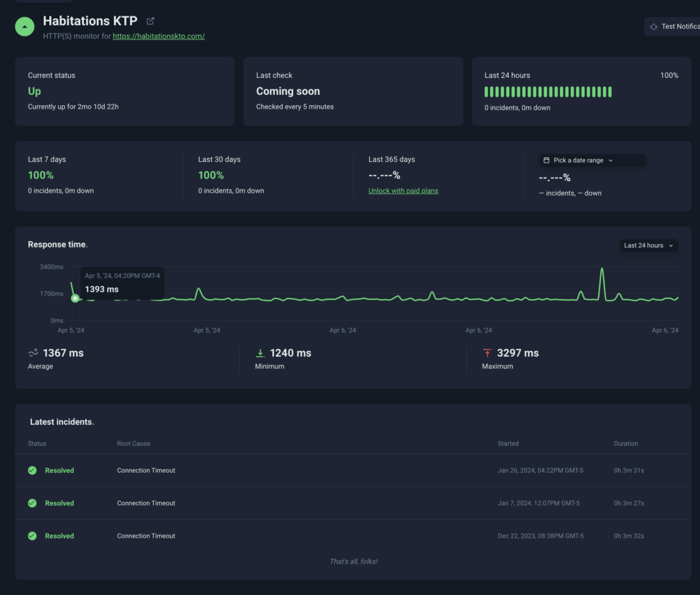The height and width of the screenshot is (595, 700).
Task: Expand the Pick a date range dropdown
Action: [x=592, y=161]
